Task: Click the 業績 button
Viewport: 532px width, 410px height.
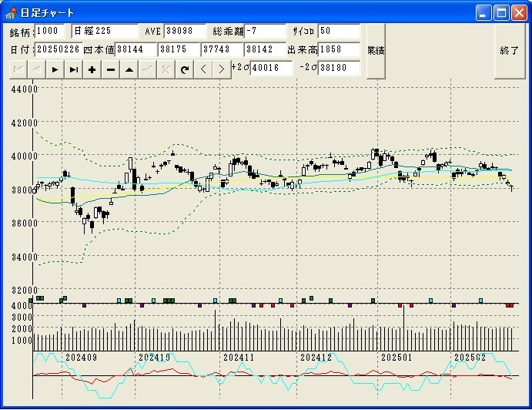Action: pos(376,51)
